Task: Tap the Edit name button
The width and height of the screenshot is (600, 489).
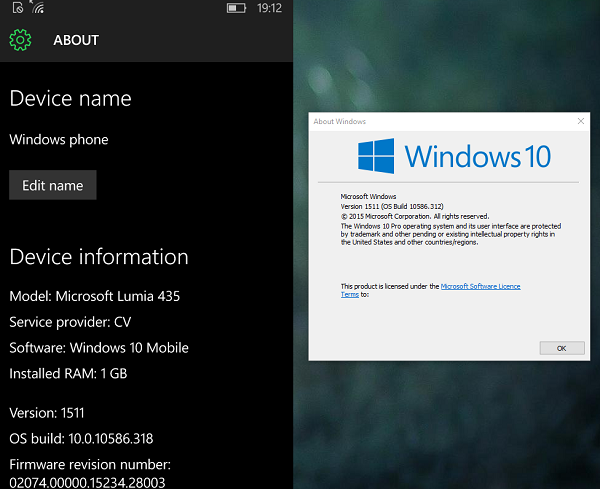Action: coord(53,185)
